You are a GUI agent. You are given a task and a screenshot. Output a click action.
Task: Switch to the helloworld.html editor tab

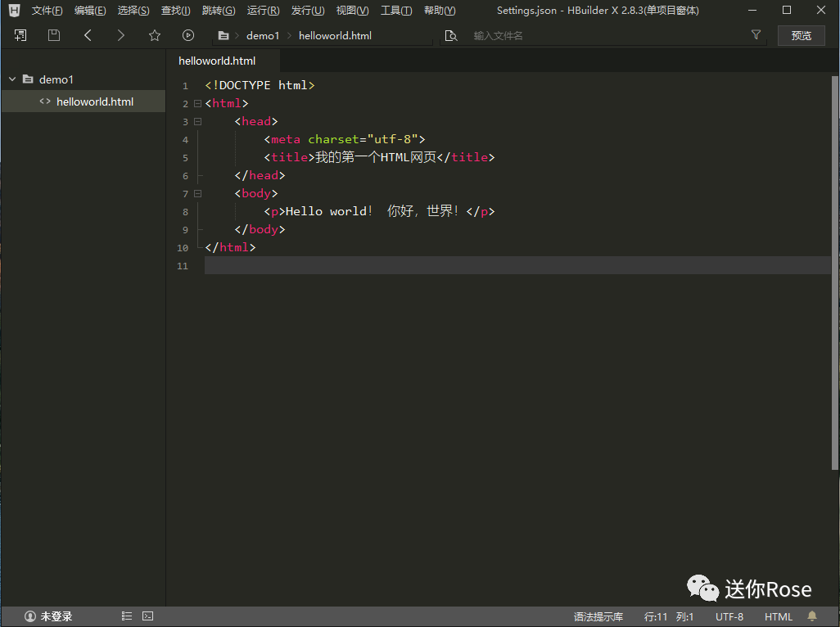(217, 61)
